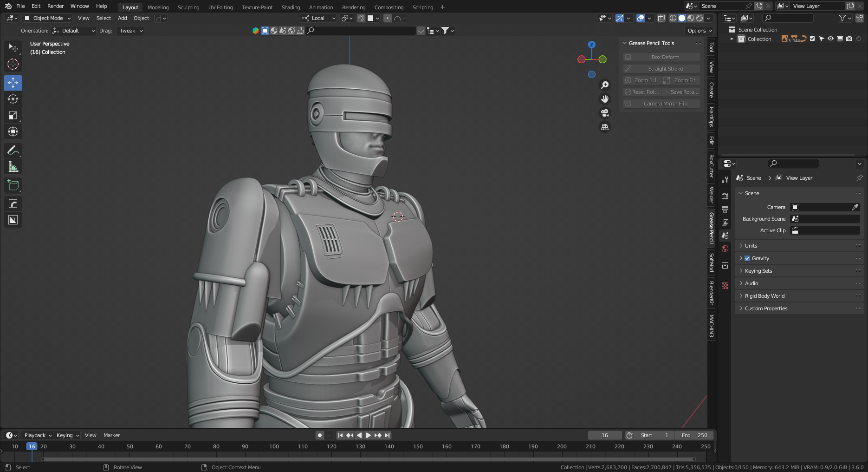
Task: Select the Measure tool
Action: (13, 167)
